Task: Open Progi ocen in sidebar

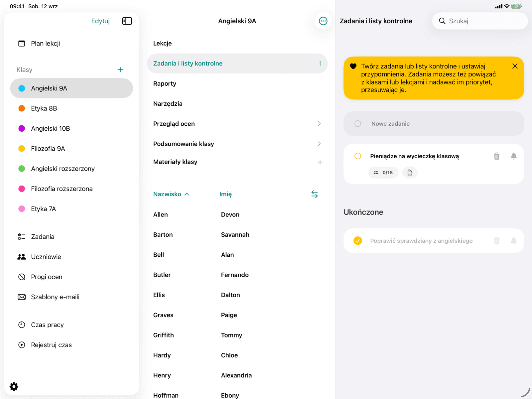Action: [71, 277]
